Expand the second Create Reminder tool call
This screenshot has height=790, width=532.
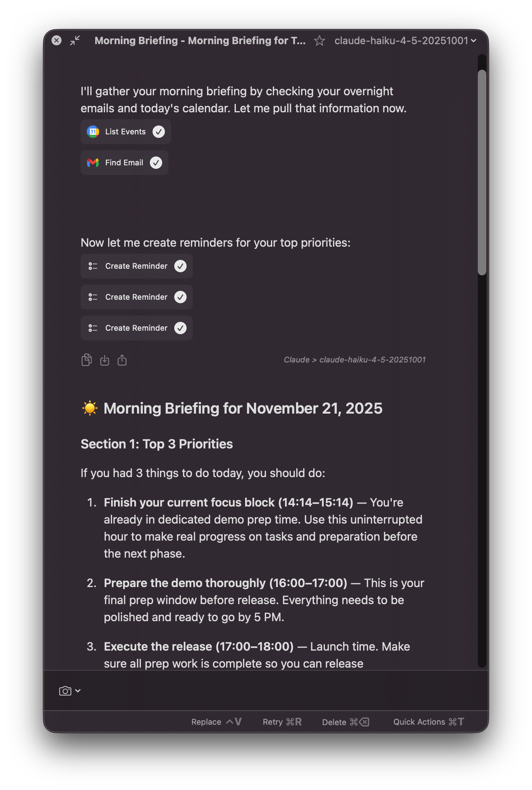136,297
